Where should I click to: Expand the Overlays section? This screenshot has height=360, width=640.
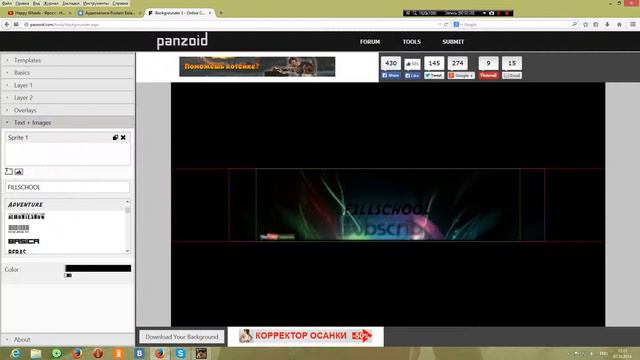coord(68,110)
